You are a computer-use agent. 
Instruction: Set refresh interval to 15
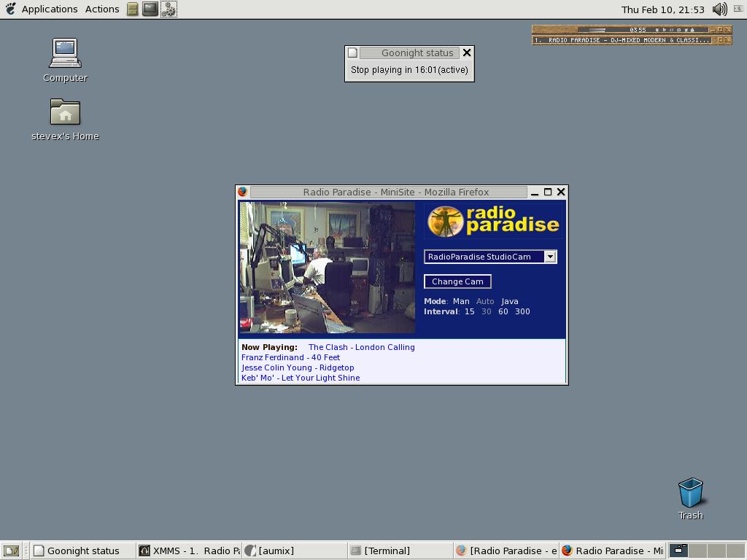(x=469, y=311)
